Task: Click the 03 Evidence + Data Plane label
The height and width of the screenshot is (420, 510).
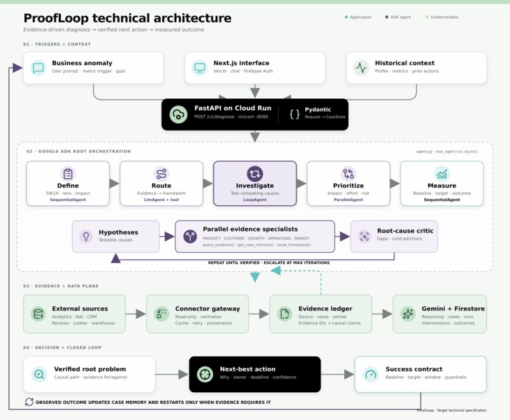Action: pos(61,286)
